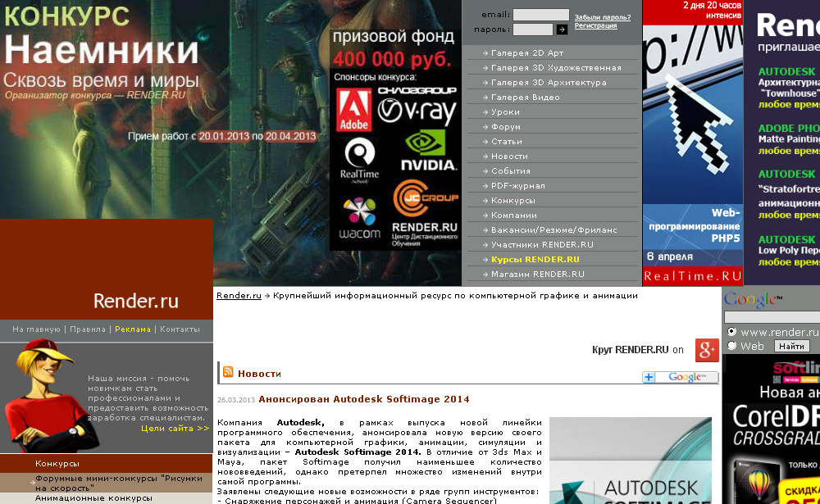Open the Google+ red icon
This screenshot has width=820, height=504.
pyautogui.click(x=707, y=350)
